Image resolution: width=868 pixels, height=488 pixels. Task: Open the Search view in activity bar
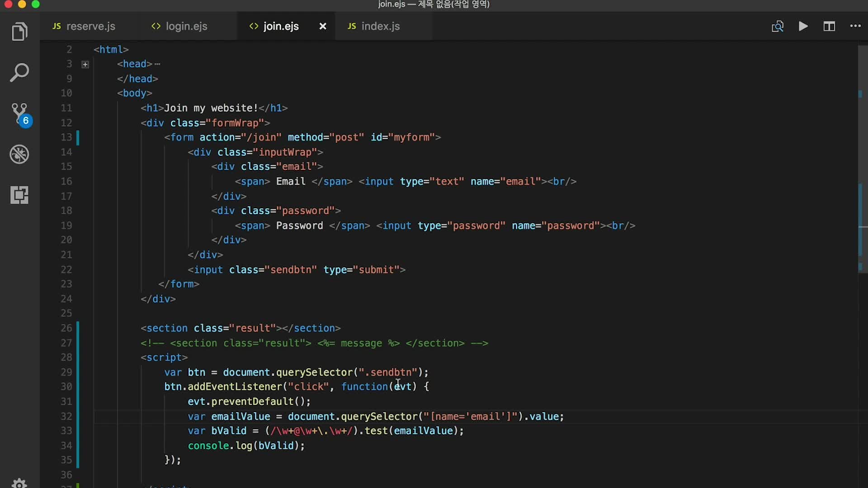click(x=19, y=73)
